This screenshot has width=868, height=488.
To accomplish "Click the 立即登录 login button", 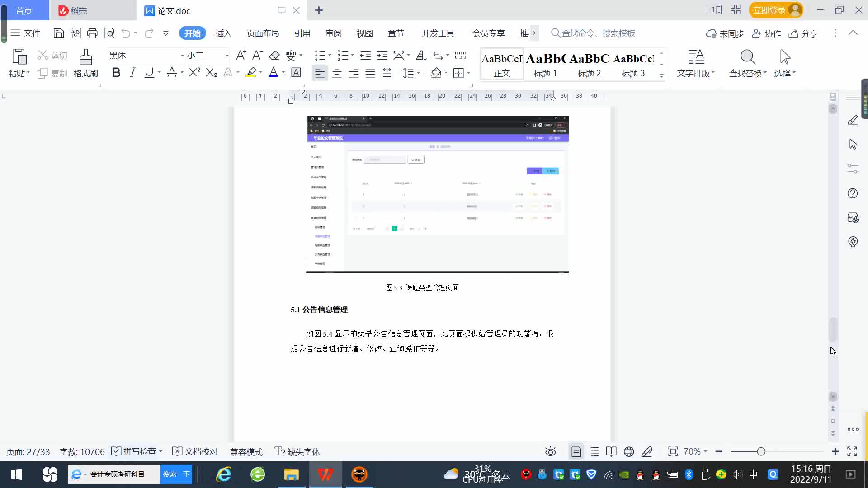I will click(776, 10).
